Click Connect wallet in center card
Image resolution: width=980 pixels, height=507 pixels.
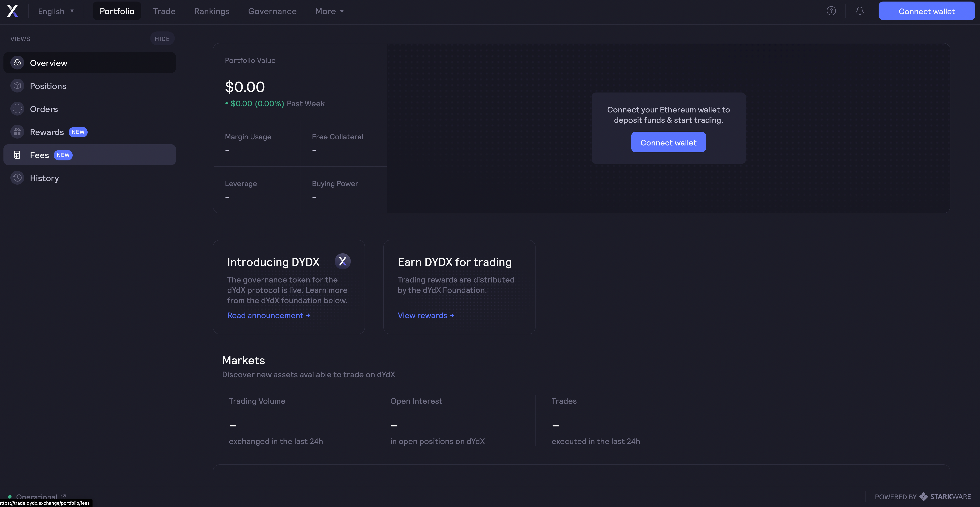668,143
